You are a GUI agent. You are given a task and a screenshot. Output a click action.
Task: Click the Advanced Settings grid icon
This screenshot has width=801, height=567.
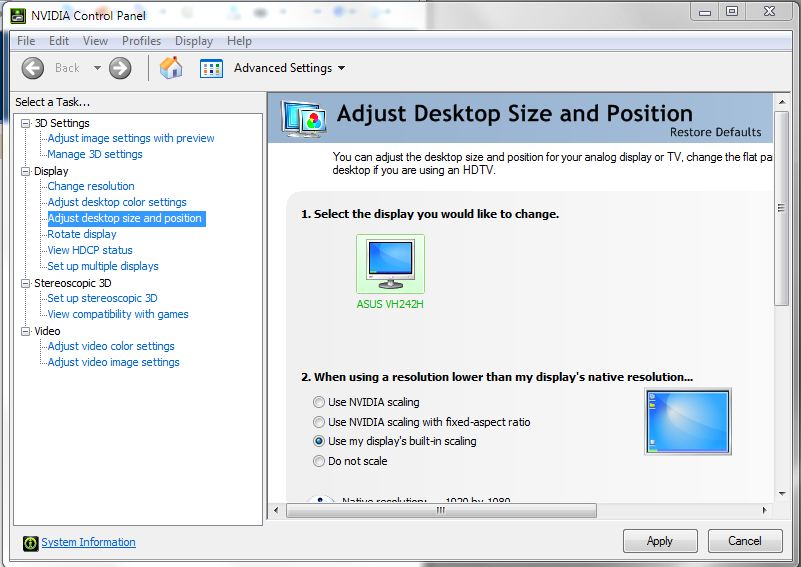pyautogui.click(x=211, y=68)
